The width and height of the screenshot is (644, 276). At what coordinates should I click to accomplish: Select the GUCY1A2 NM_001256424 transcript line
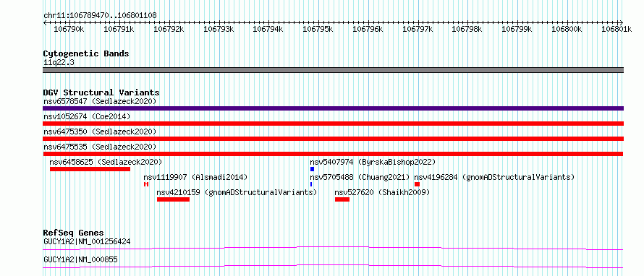[x=333, y=248]
